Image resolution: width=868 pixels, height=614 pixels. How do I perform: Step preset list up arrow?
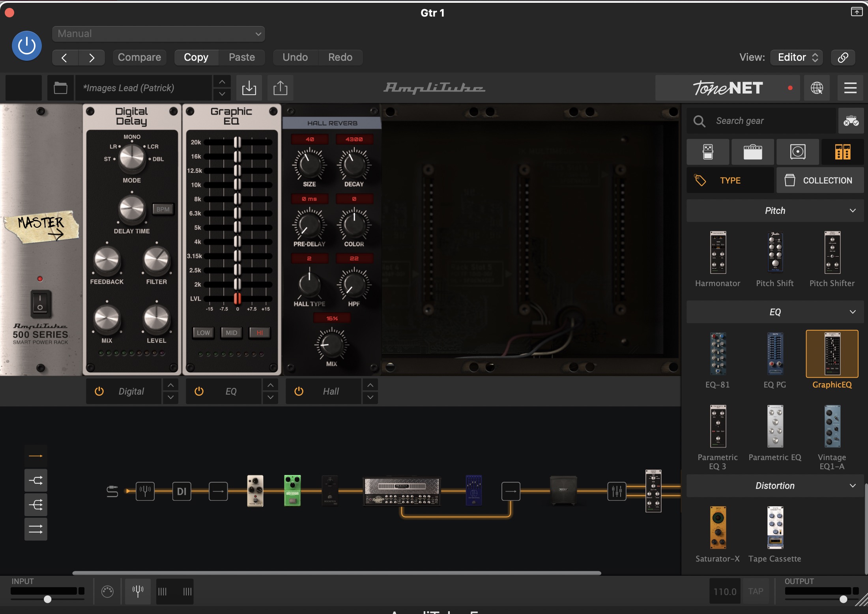pos(222,82)
